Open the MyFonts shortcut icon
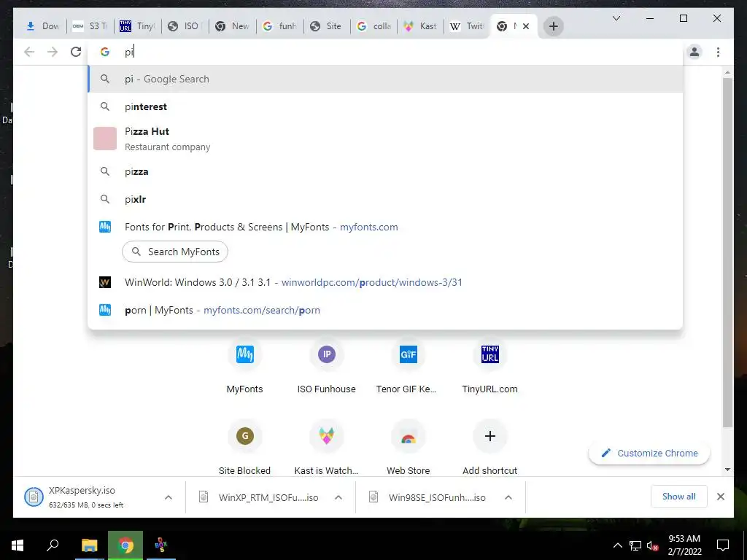Viewport: 747px width, 560px height. point(245,354)
